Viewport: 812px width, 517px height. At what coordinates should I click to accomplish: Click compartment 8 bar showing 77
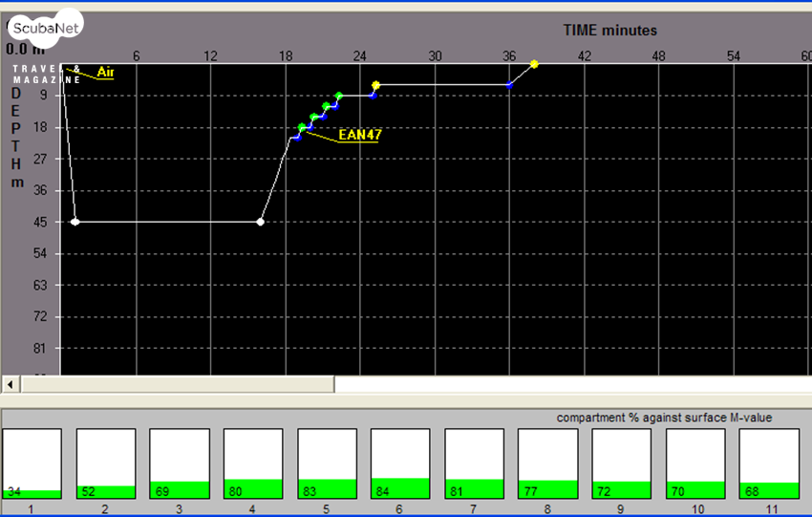pyautogui.click(x=547, y=463)
